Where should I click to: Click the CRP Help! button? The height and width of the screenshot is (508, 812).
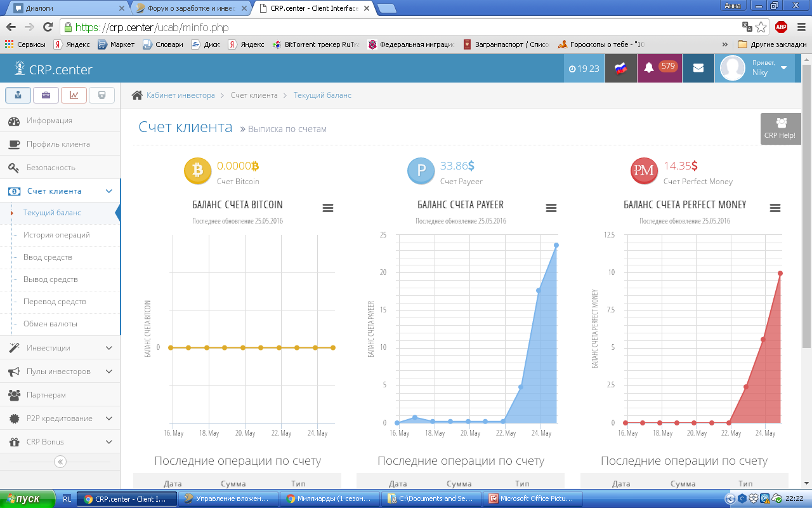pyautogui.click(x=780, y=129)
